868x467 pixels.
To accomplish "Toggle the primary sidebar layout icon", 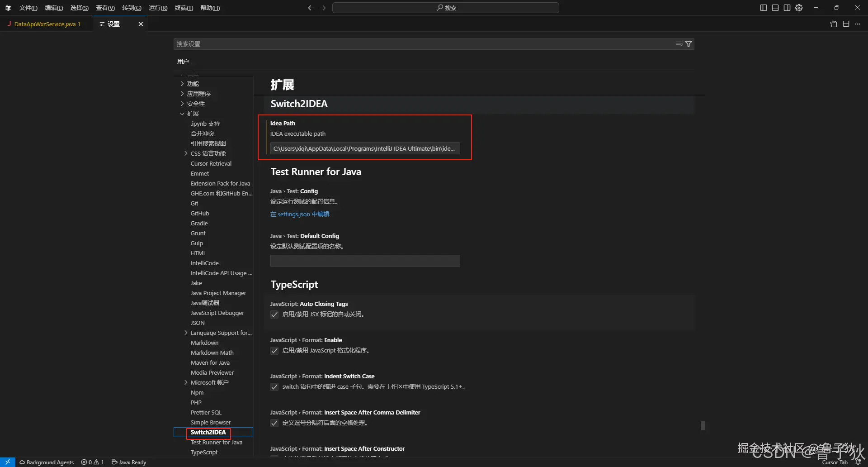I will [764, 8].
